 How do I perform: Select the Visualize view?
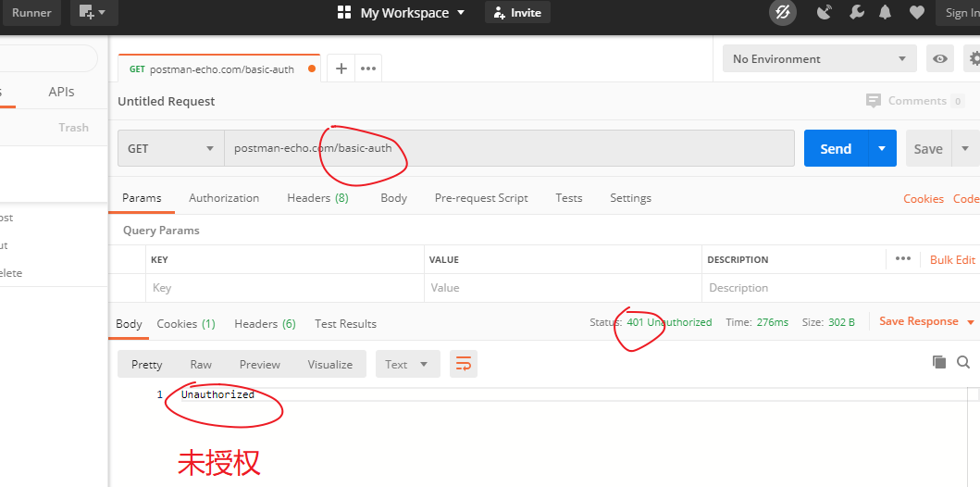click(330, 365)
